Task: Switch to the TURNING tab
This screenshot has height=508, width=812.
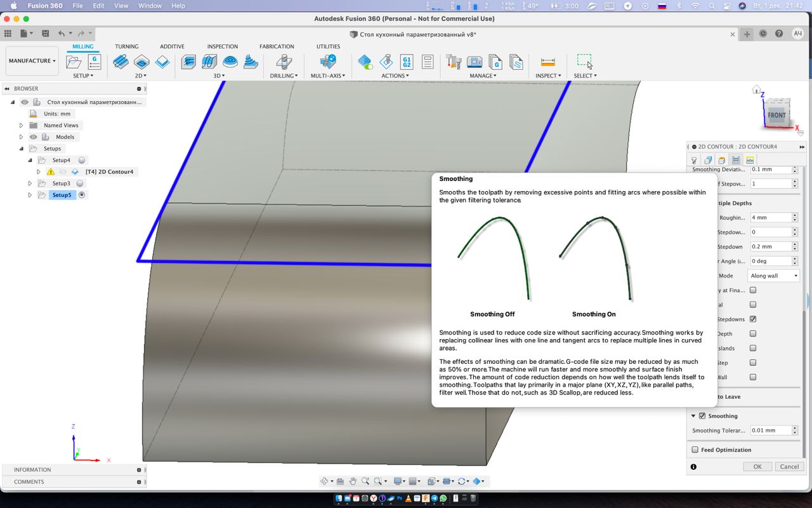Action: [x=127, y=46]
